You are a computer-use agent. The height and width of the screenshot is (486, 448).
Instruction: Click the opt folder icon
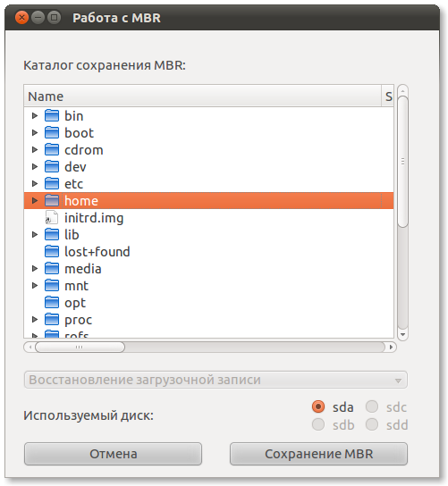pos(52,303)
